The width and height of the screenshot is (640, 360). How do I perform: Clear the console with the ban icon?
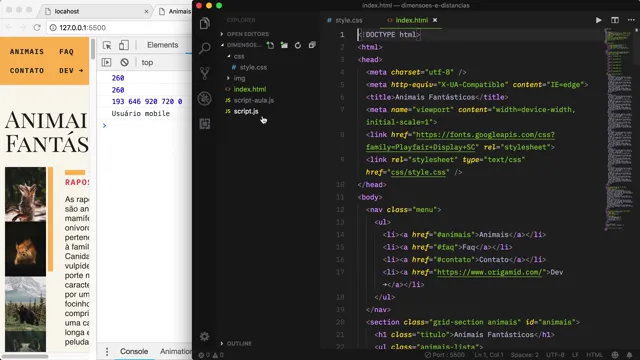pos(124,62)
